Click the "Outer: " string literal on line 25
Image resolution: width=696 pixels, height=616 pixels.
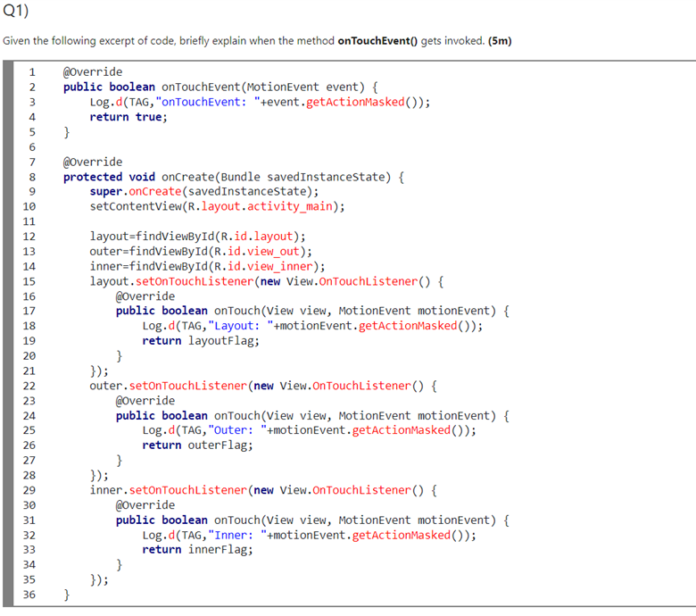coord(237,430)
